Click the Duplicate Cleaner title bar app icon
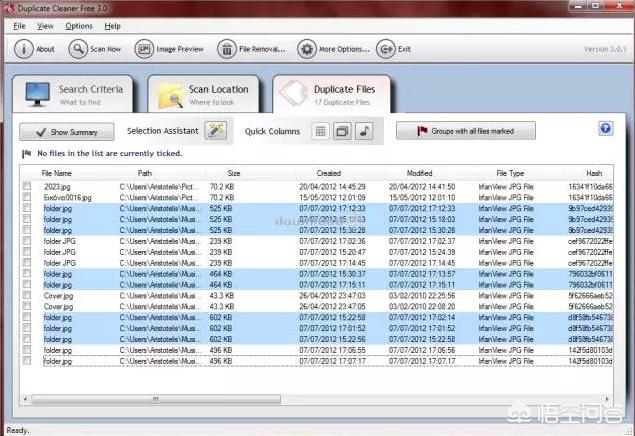The image size is (635, 436). (9, 8)
